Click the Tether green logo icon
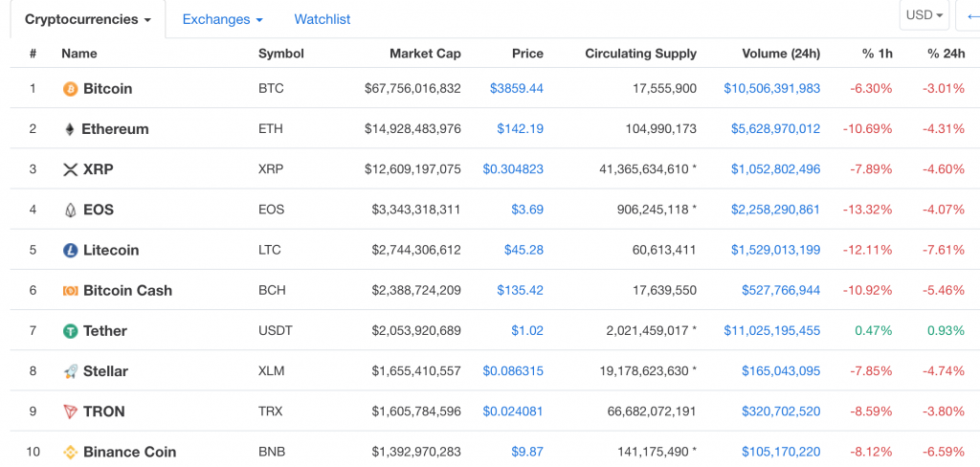This screenshot has height=467, width=980. 70,331
